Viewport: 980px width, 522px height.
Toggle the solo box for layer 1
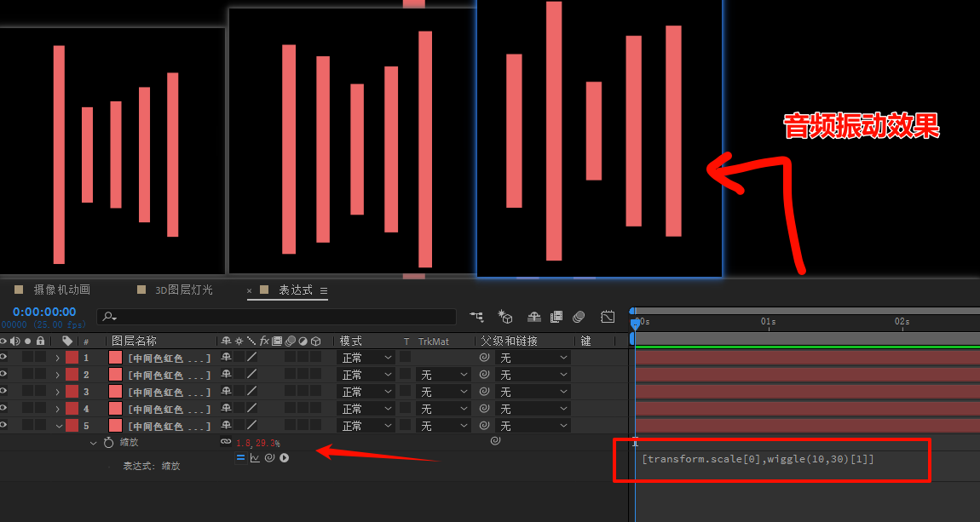tap(27, 357)
